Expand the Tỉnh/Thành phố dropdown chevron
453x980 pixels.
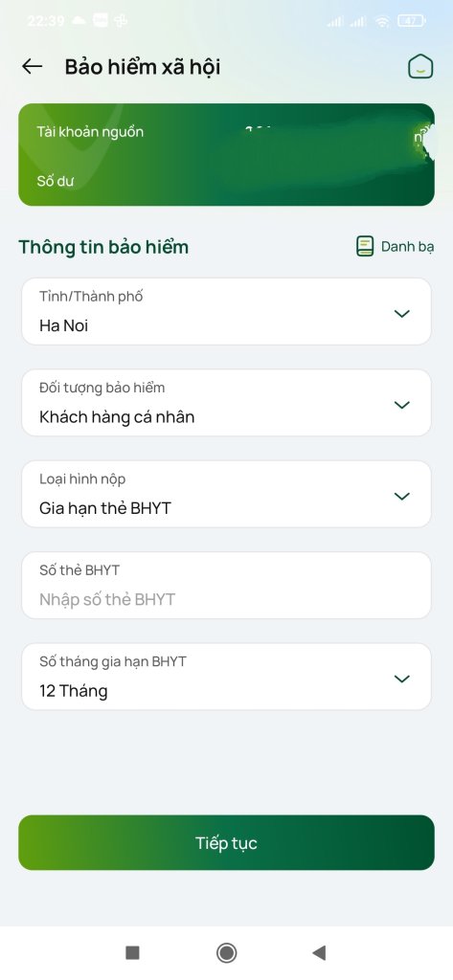coord(401,314)
